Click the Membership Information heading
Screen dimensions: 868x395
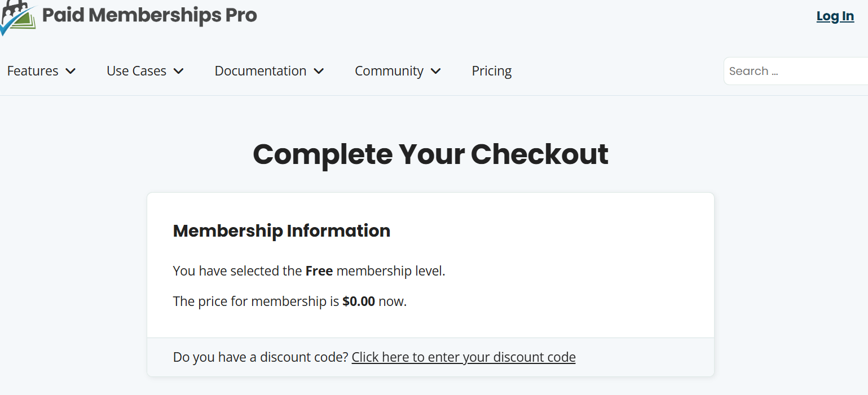281,230
